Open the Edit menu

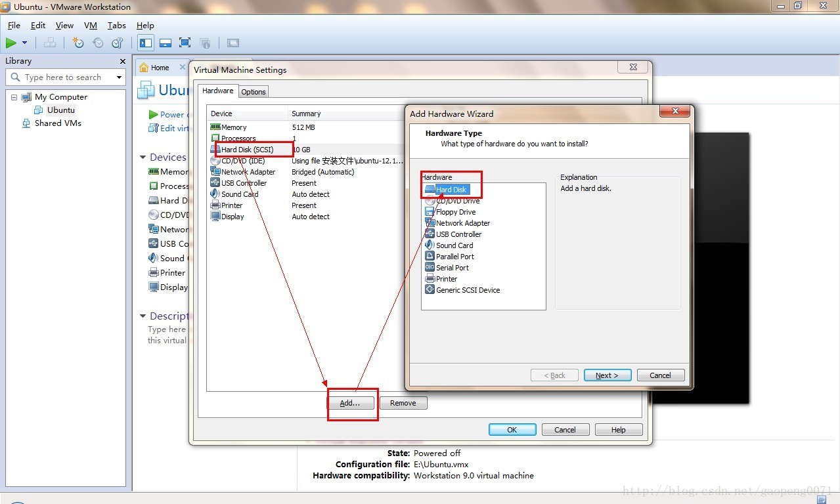(38, 25)
